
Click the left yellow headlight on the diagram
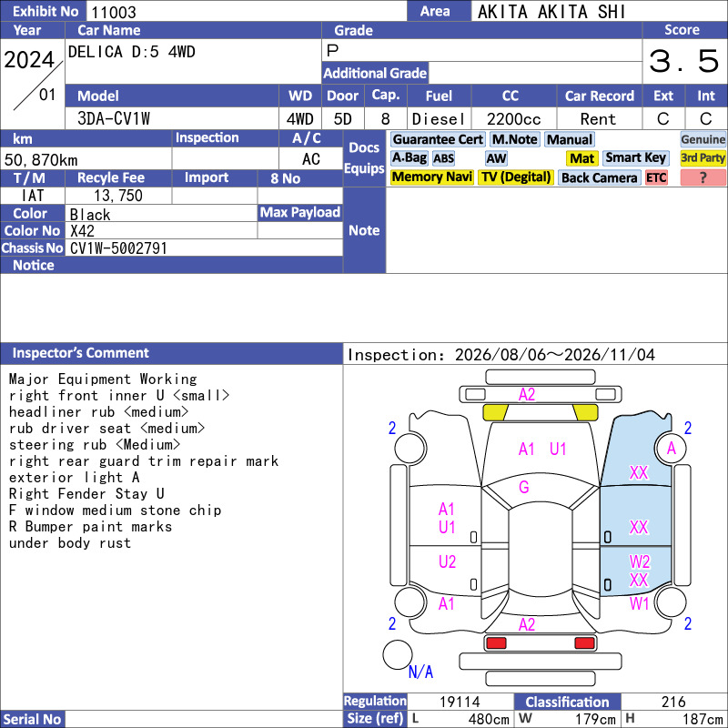(x=495, y=412)
